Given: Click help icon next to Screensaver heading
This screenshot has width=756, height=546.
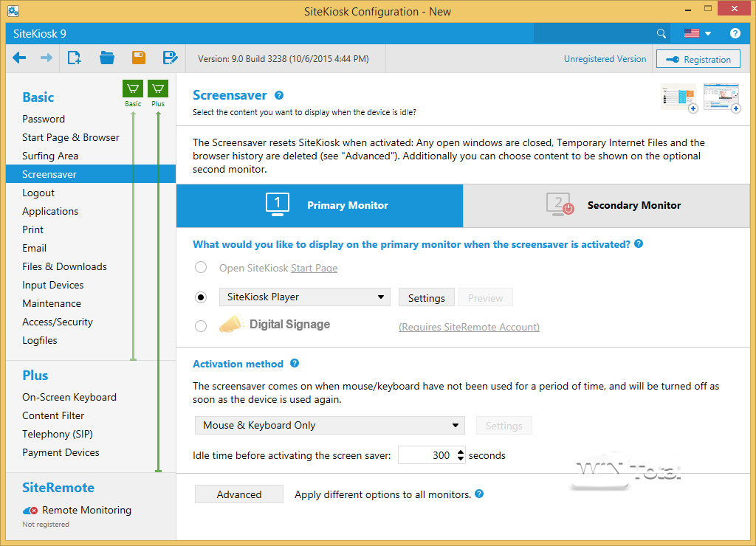Looking at the screenshot, I should tap(279, 95).
